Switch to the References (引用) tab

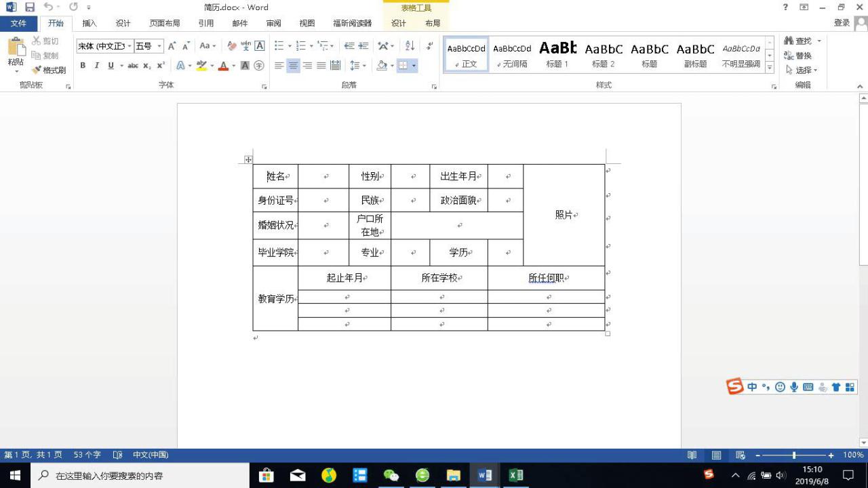point(206,23)
